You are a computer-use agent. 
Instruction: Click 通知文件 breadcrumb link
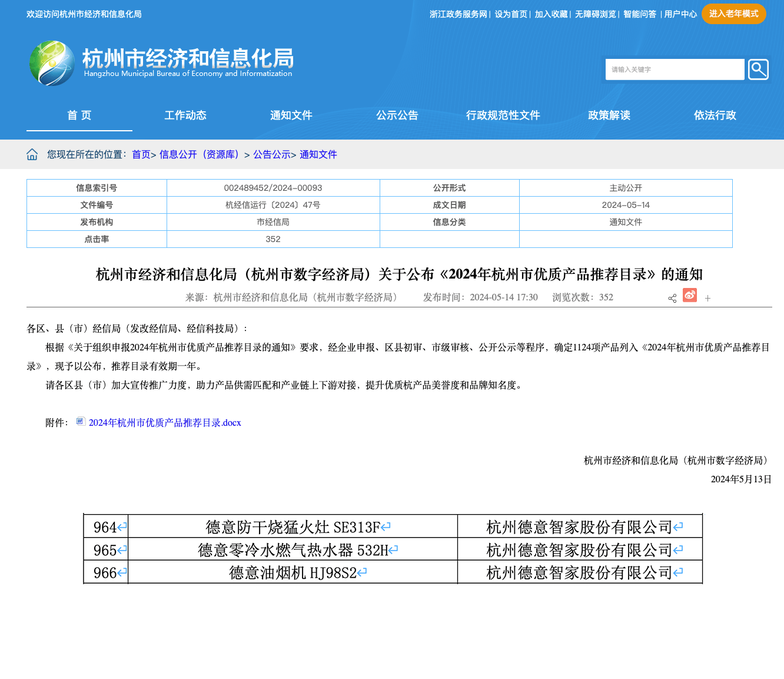318,154
